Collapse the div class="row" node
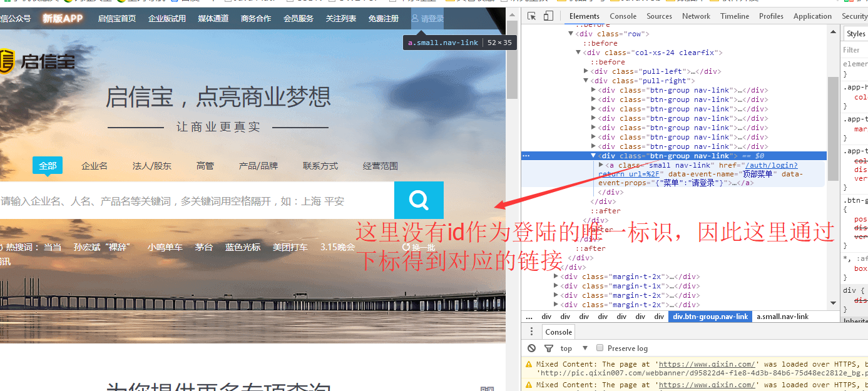 click(x=571, y=34)
